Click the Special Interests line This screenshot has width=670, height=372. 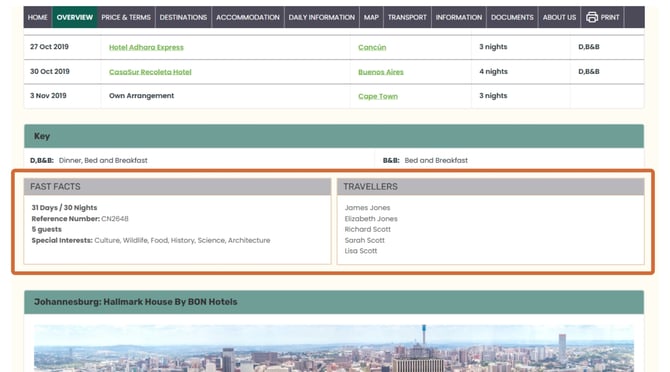pos(150,240)
